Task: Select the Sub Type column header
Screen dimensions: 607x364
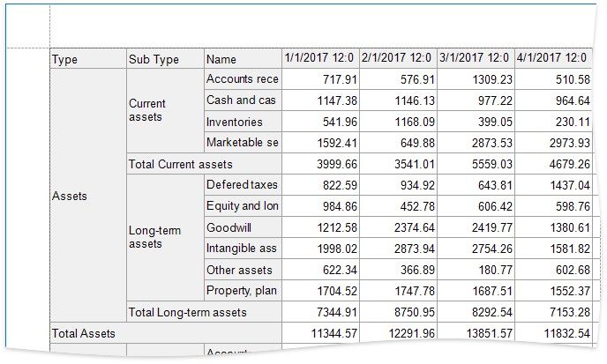Action: click(165, 59)
